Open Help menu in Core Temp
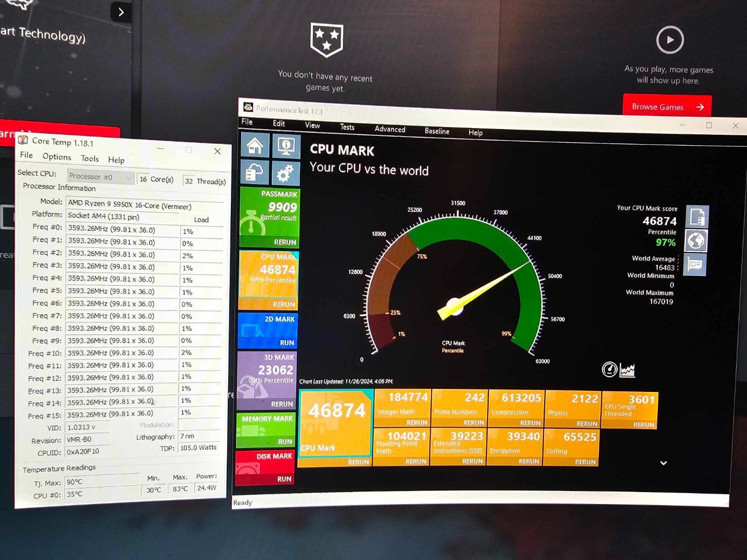747x560 pixels. coord(116,160)
